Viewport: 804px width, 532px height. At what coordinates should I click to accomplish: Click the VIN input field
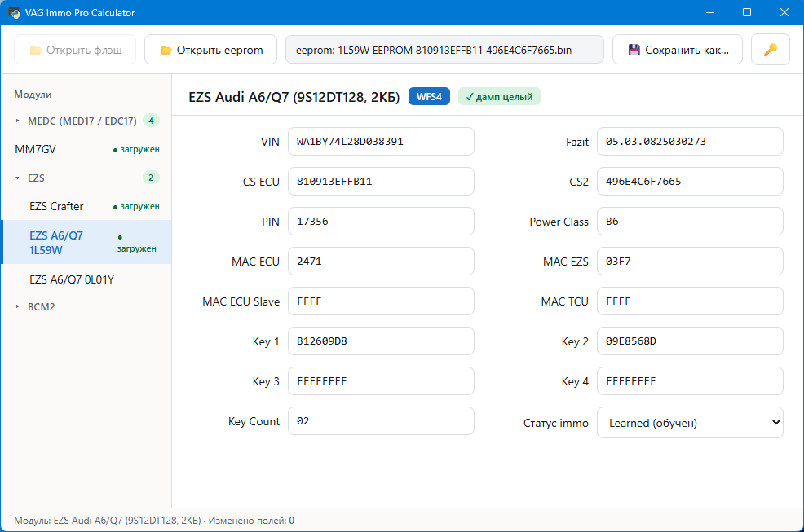pyautogui.click(x=381, y=142)
